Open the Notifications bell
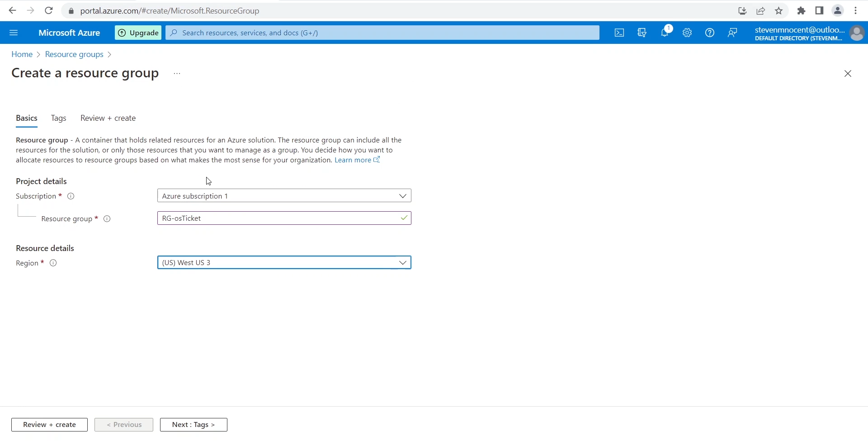868x441 pixels. tap(665, 33)
